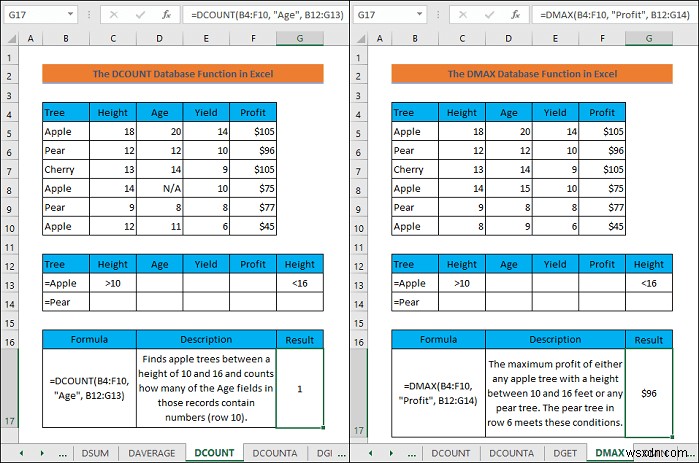Open the DCOUNTA tab in left window
The height and width of the screenshot is (463, 699).
275,453
